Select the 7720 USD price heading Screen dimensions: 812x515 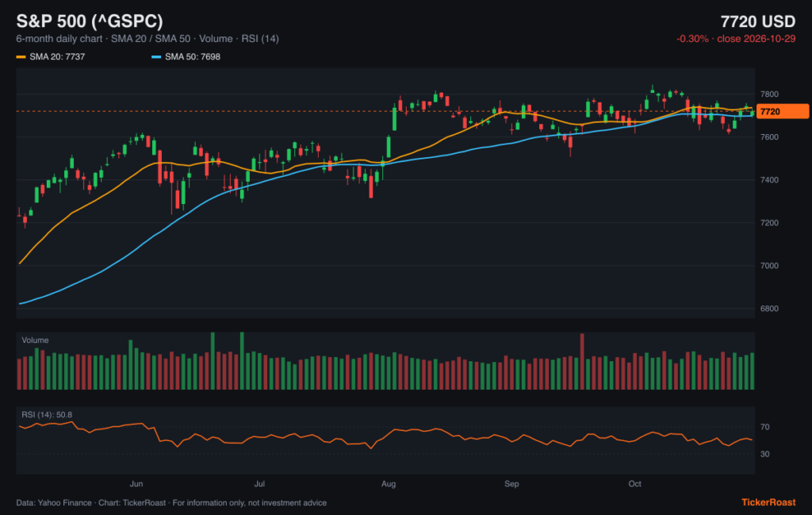click(757, 21)
